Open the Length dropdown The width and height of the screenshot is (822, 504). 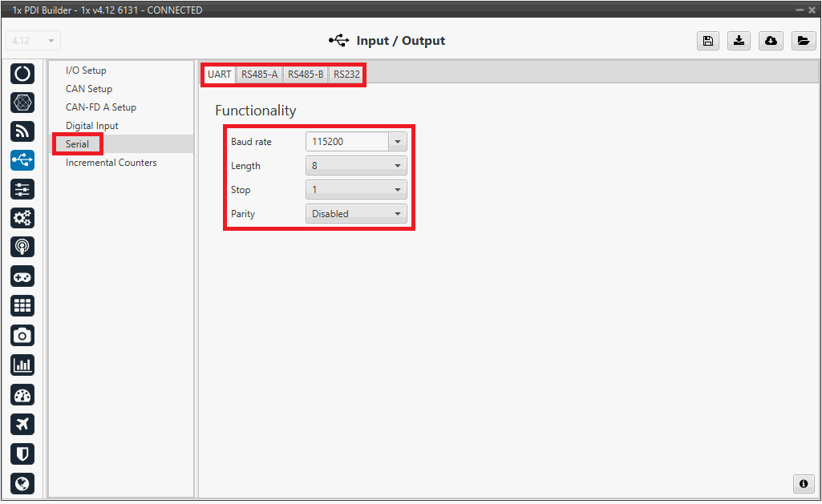pyautogui.click(x=356, y=166)
